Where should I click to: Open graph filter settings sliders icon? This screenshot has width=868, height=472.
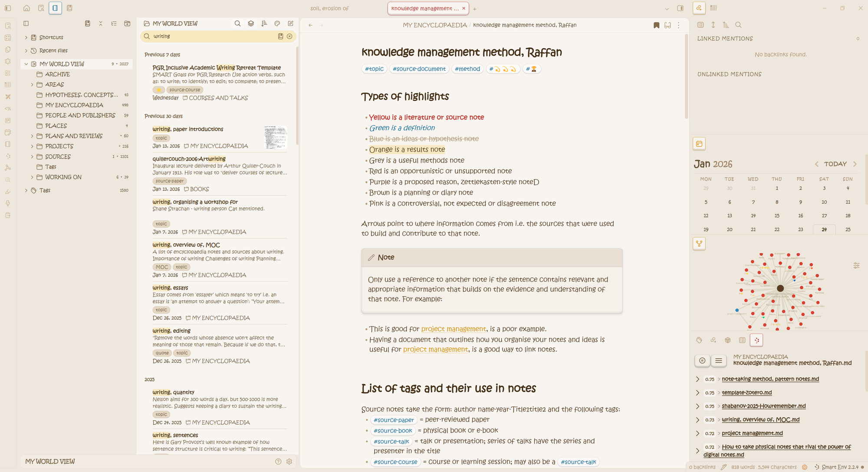point(856,265)
